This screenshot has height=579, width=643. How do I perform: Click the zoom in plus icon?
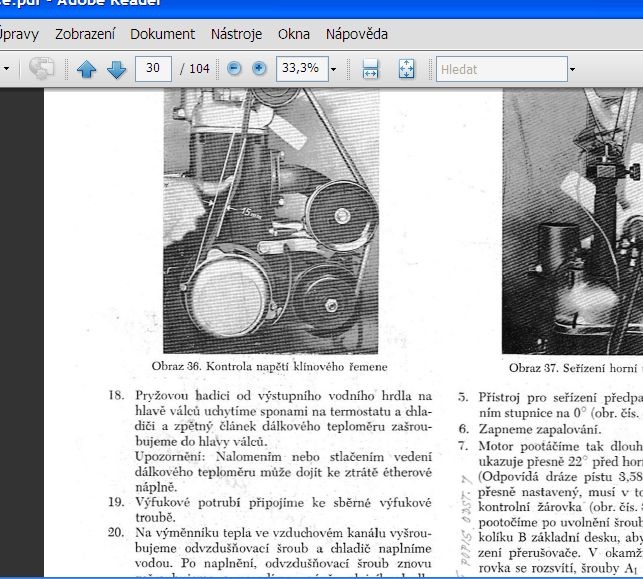coord(259,69)
